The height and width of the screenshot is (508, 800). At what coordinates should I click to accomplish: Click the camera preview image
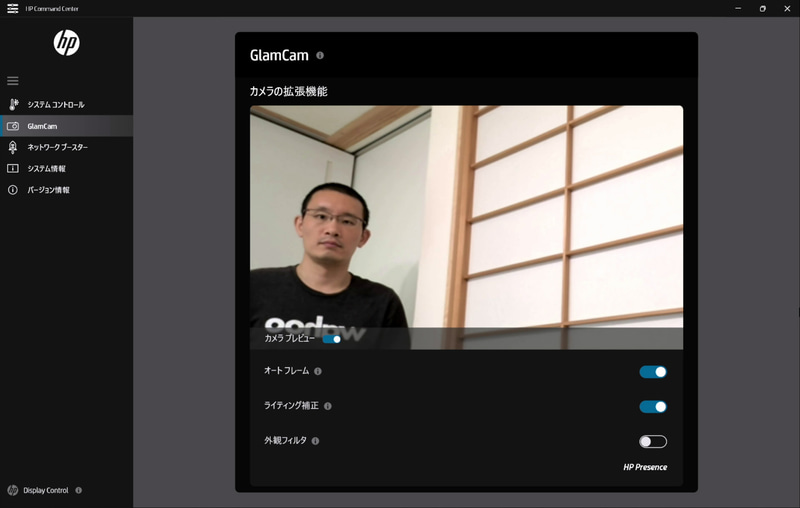pyautogui.click(x=466, y=227)
